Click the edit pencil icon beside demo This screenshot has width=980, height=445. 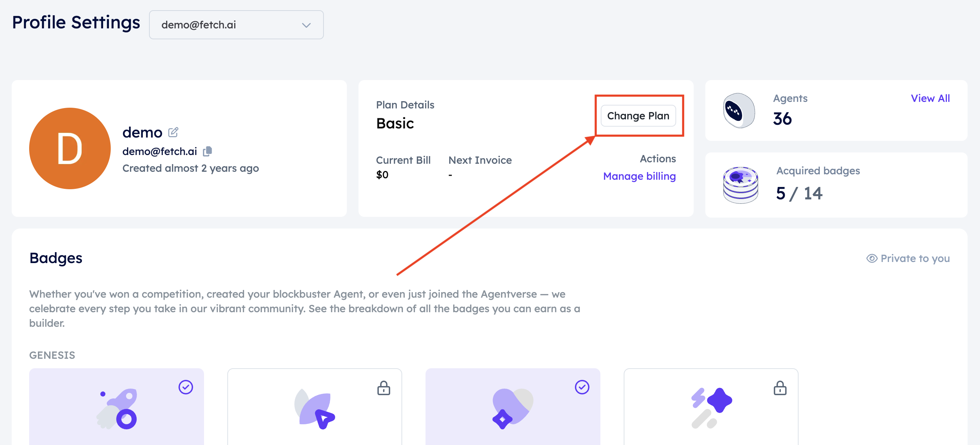pos(173,132)
